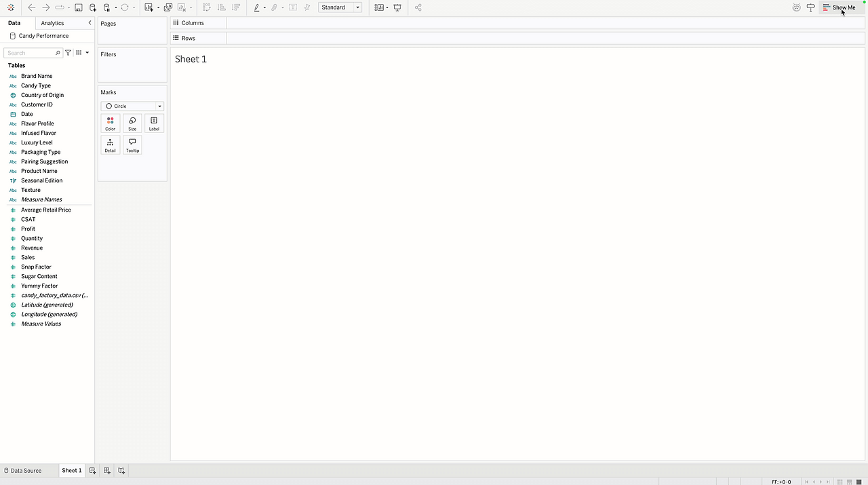Select the Brand Name field
This screenshot has height=485, width=868.
(37, 76)
